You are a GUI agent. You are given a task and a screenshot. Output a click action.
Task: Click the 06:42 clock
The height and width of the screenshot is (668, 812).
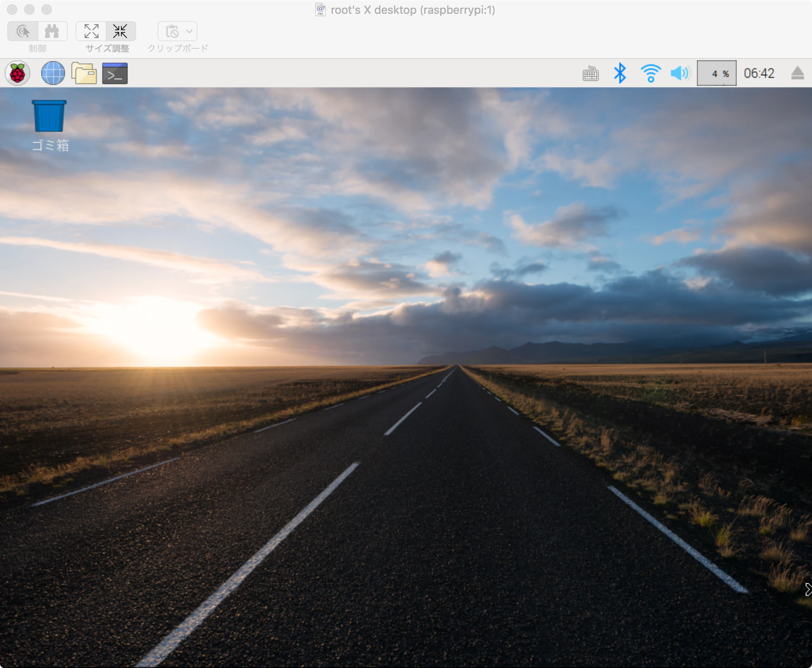(759, 73)
